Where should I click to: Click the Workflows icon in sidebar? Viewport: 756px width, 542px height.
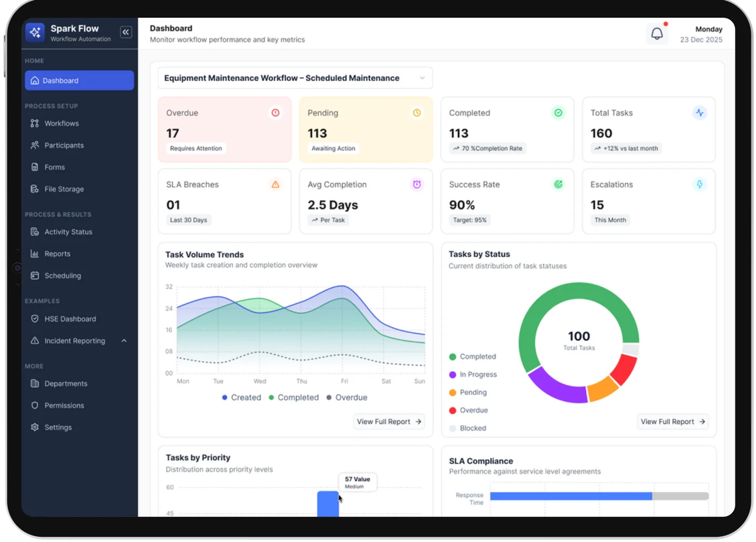tap(35, 123)
